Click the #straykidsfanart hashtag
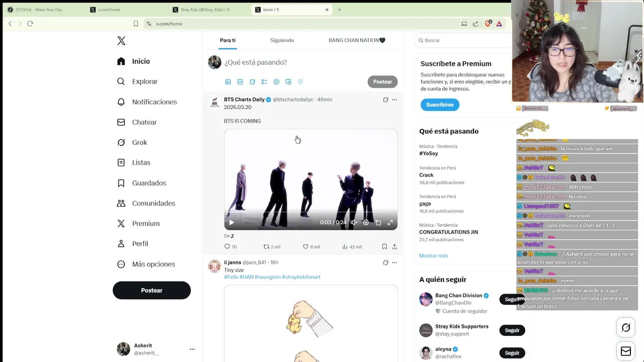 [301, 277]
